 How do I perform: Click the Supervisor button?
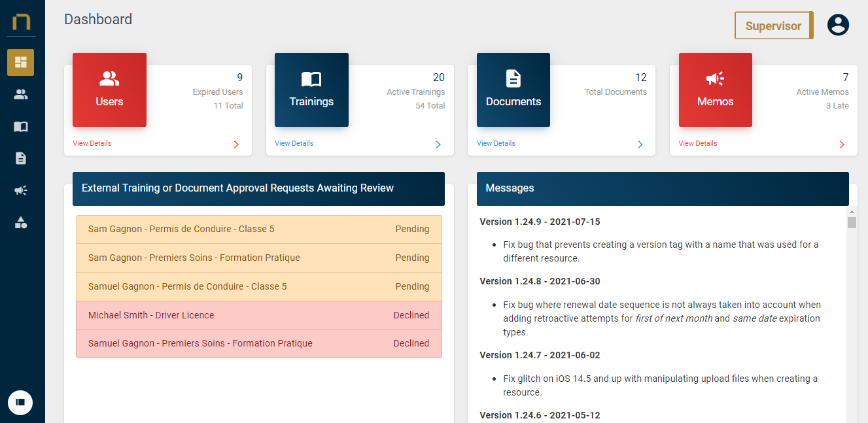click(774, 25)
